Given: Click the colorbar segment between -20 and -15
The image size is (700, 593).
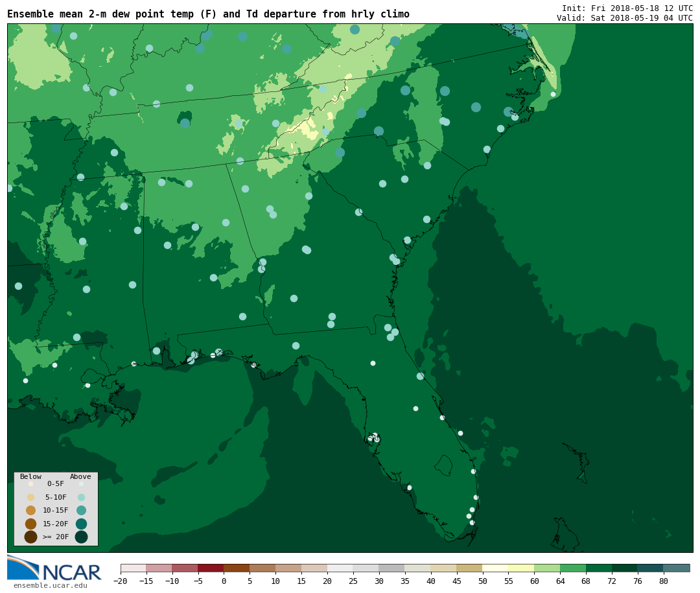Looking at the screenshot, I should tap(134, 568).
